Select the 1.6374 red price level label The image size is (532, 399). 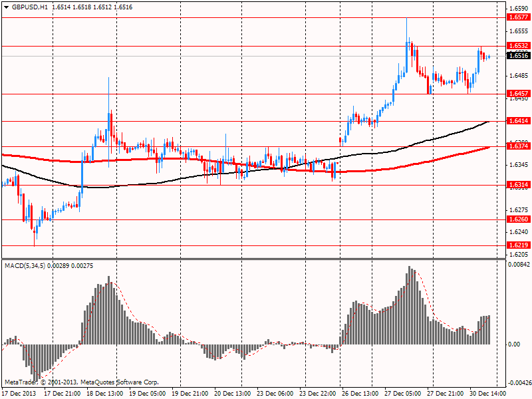coord(519,146)
